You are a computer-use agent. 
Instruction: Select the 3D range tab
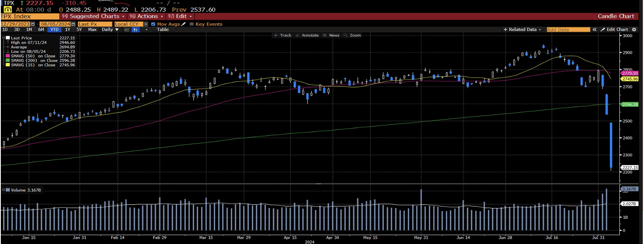[17, 29]
